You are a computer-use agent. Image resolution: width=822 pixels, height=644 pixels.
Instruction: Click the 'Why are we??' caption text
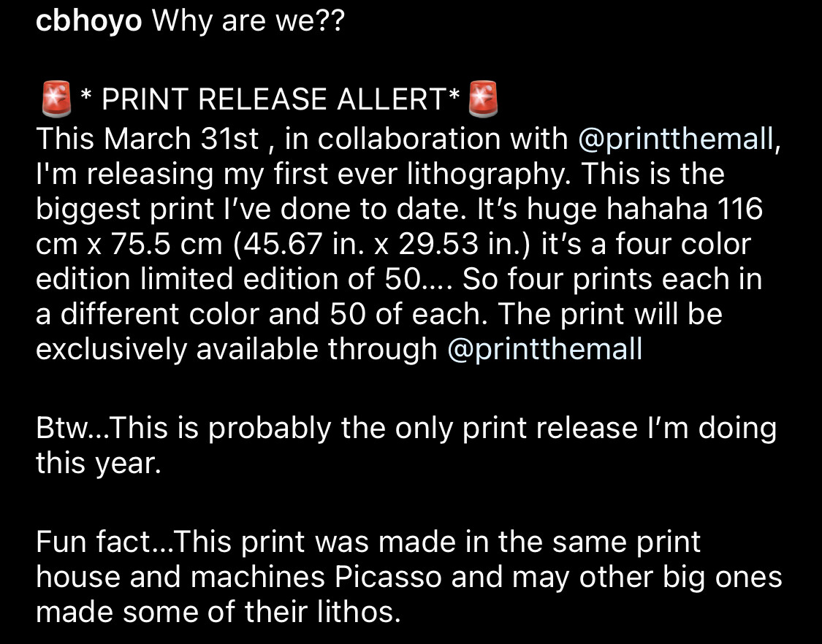(248, 21)
